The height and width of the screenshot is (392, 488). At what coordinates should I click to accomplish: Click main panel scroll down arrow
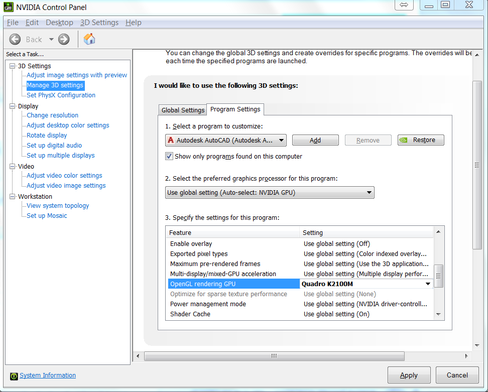tap(477, 346)
